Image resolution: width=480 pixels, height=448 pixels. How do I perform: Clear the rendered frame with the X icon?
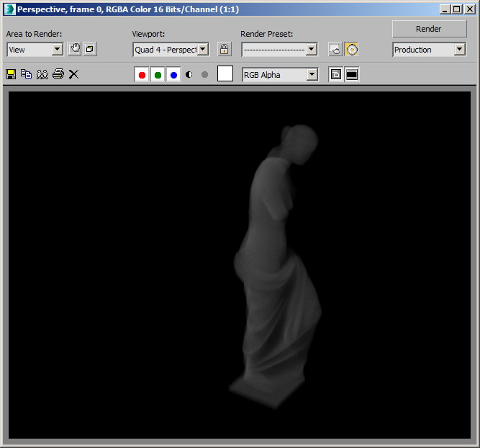tap(73, 74)
